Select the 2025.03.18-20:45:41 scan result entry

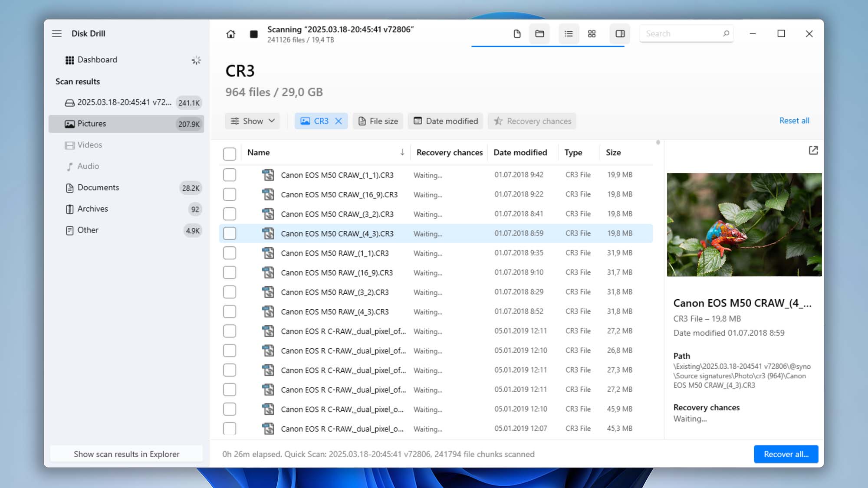click(x=126, y=102)
